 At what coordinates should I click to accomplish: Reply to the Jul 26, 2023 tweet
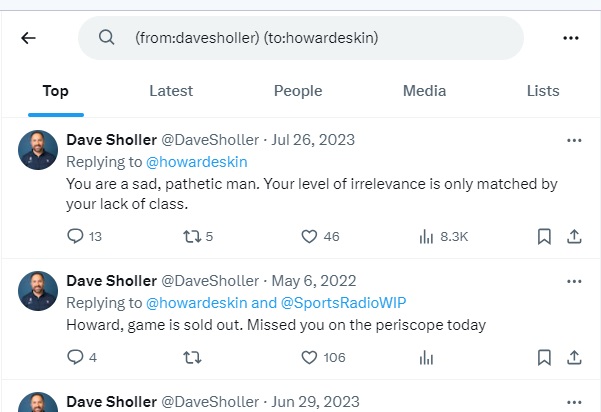[76, 237]
